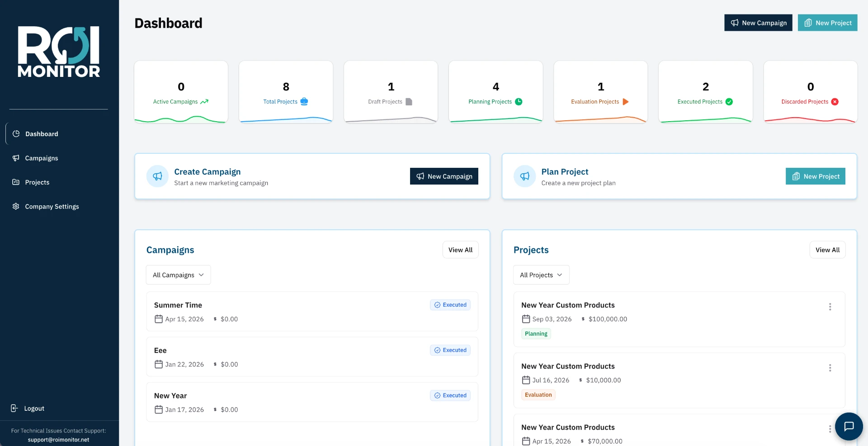The height and width of the screenshot is (446, 868).
Task: Click the Total Projects briefcase icon
Action: (x=304, y=102)
